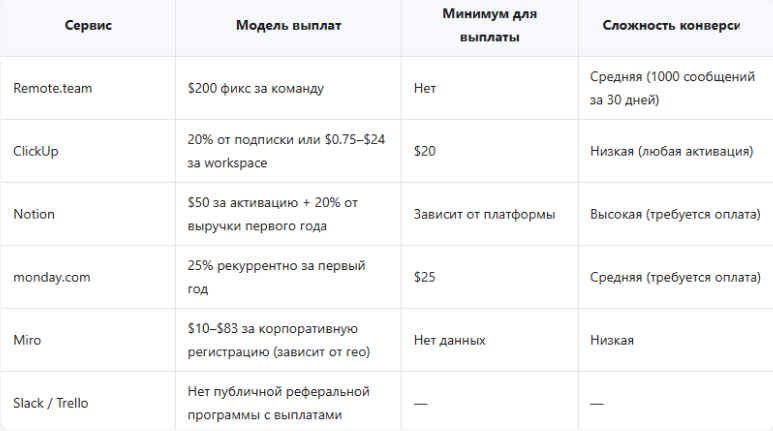
Task: Select the "Модель выплат" column header
Action: [x=288, y=25]
